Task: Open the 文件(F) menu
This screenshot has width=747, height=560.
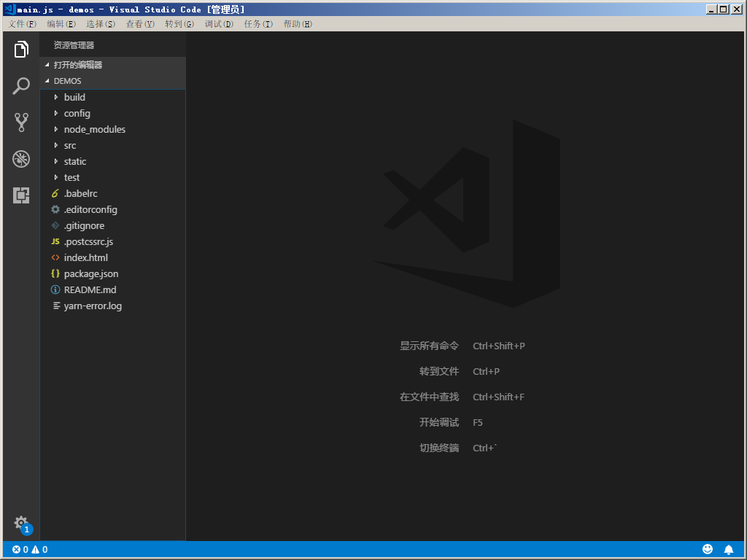Action: point(23,24)
